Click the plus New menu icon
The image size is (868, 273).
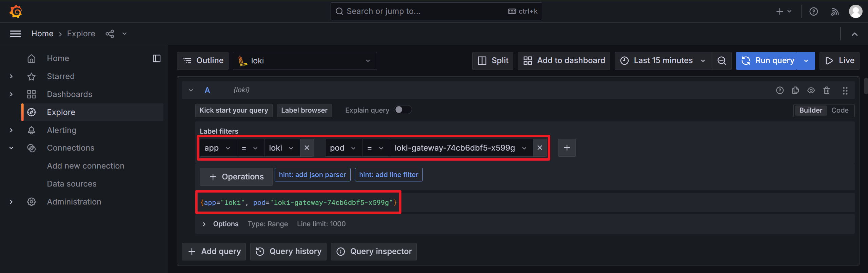tap(784, 12)
